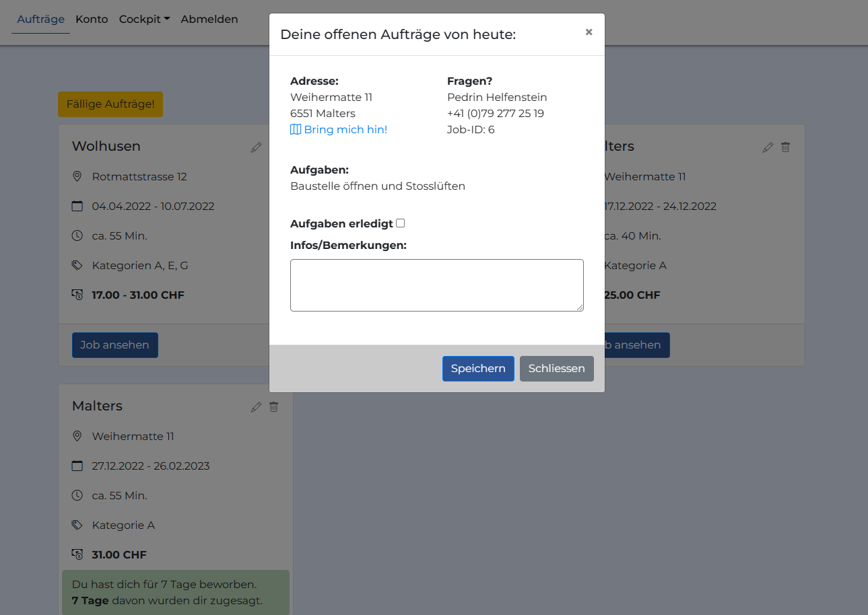
Task: Click the map icon beside Bring mich hin
Action: (296, 130)
